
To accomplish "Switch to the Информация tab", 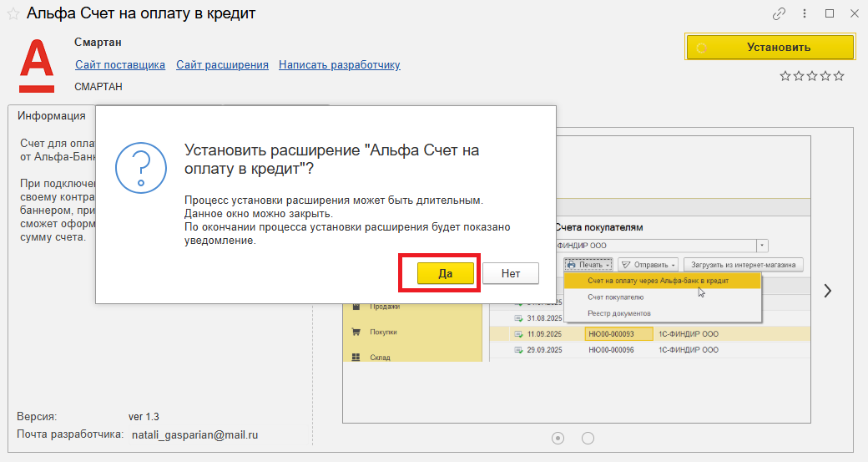I will tap(52, 116).
